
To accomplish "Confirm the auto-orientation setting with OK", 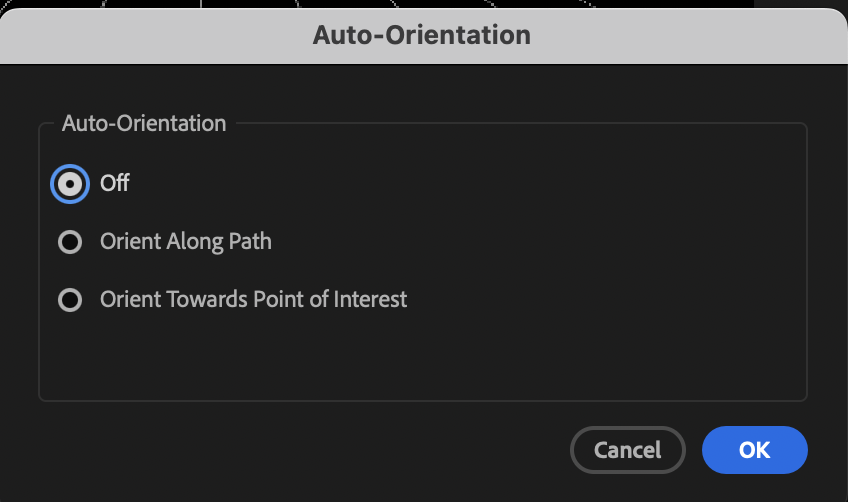I will point(754,450).
